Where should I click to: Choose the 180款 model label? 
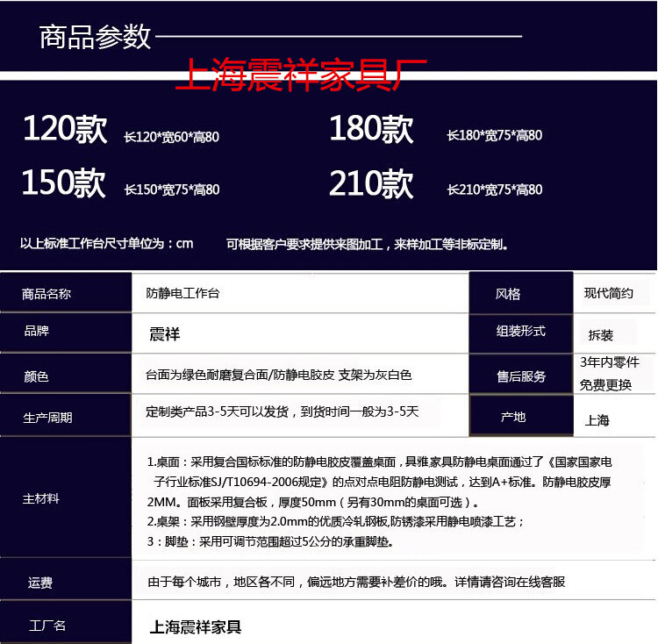click(x=371, y=130)
